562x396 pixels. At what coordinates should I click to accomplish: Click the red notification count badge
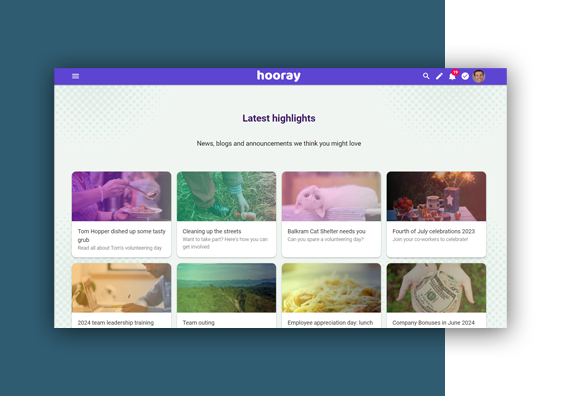pyautogui.click(x=455, y=72)
